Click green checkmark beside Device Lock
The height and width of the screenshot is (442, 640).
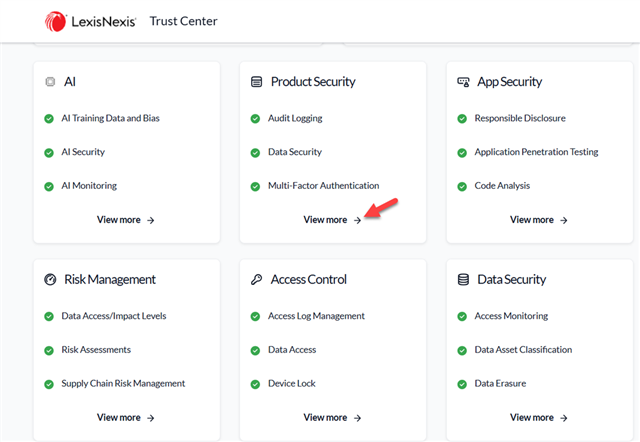[x=256, y=384]
